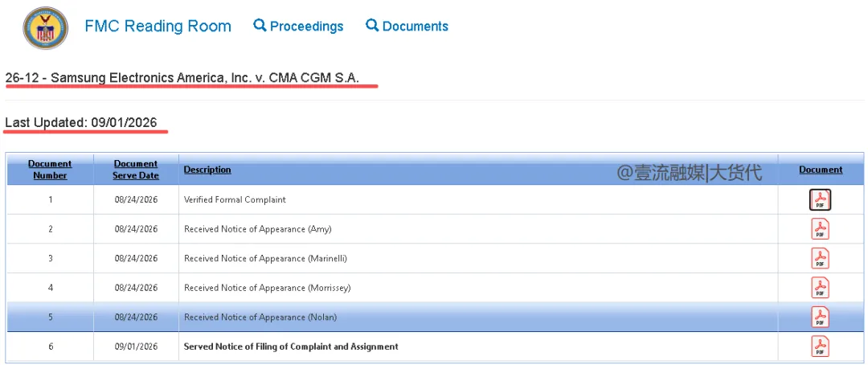This screenshot has width=868, height=365.
Task: Open PDF for Notice of Appearance (Amy)
Action: pos(820,229)
